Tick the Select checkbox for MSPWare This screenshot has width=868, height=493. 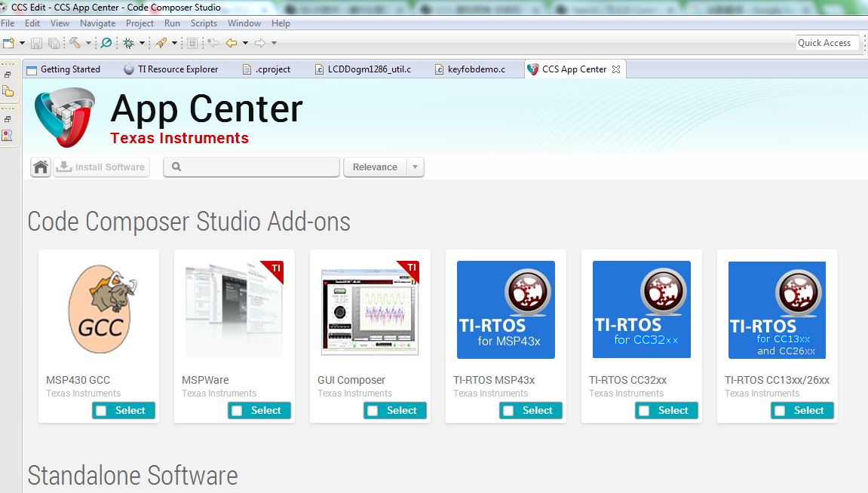coord(237,411)
